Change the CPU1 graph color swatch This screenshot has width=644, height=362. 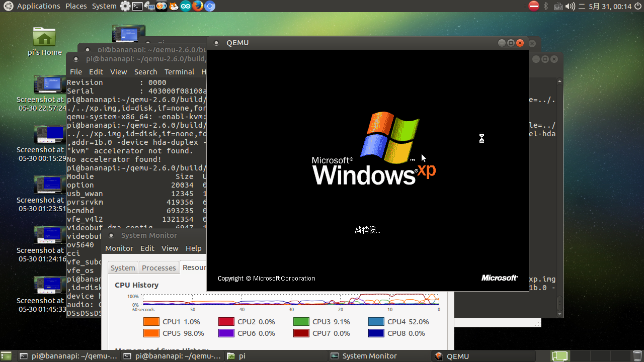151,322
